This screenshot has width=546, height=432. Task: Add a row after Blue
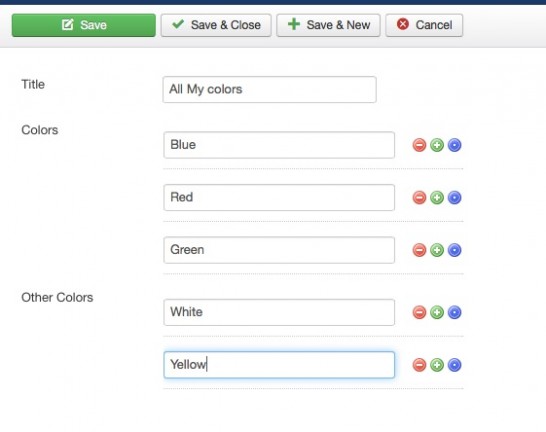pyautogui.click(x=437, y=145)
